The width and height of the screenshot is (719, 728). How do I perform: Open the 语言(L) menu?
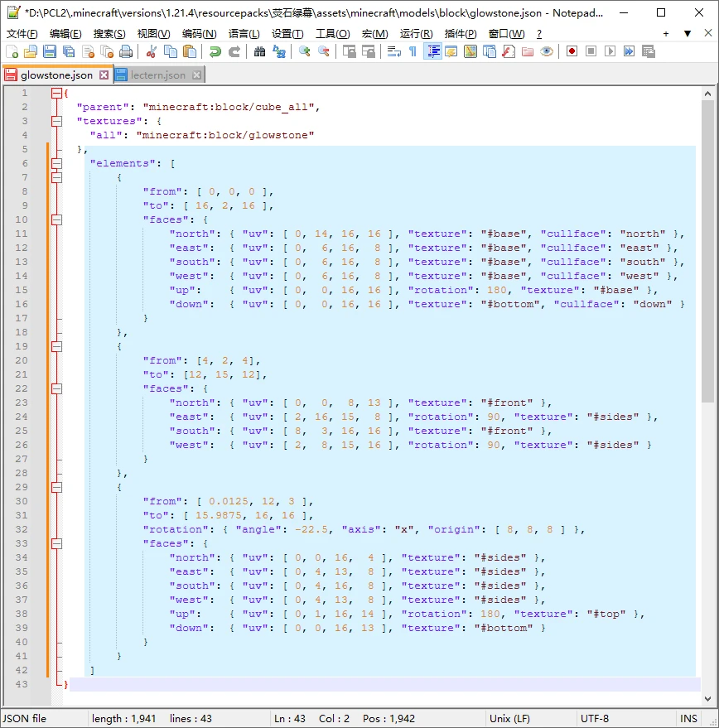click(x=244, y=33)
